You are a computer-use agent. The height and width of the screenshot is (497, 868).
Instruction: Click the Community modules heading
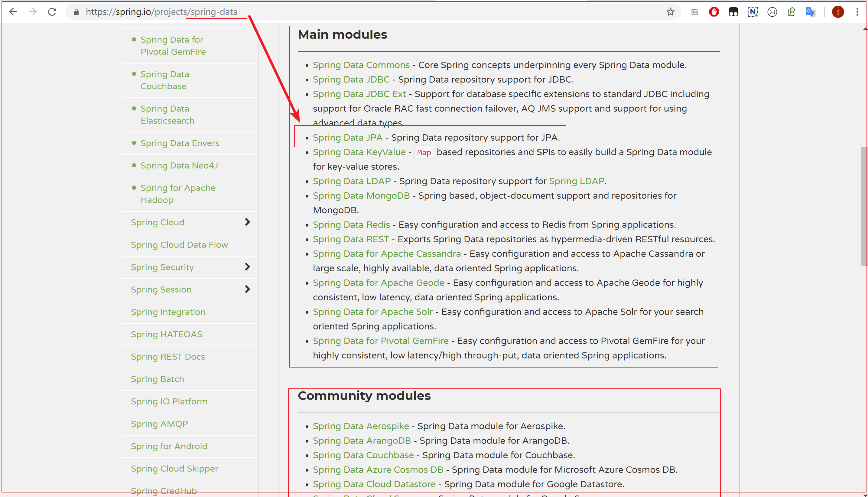coord(364,396)
